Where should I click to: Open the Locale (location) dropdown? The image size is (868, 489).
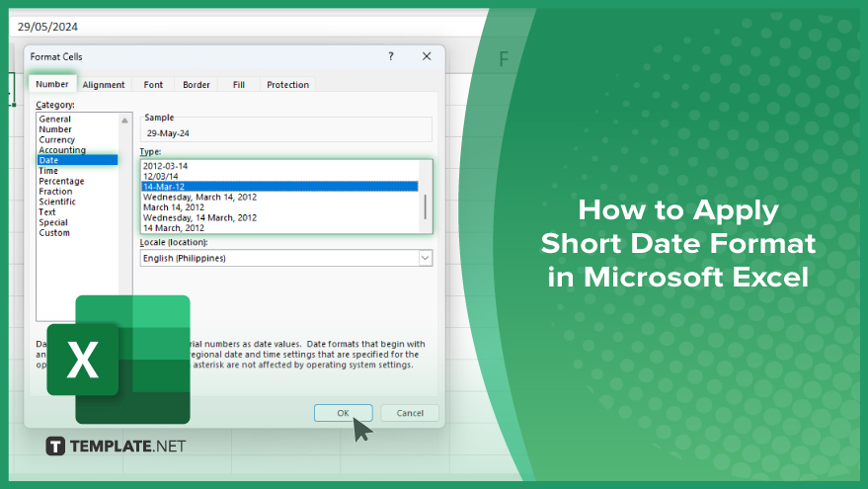pyautogui.click(x=426, y=258)
